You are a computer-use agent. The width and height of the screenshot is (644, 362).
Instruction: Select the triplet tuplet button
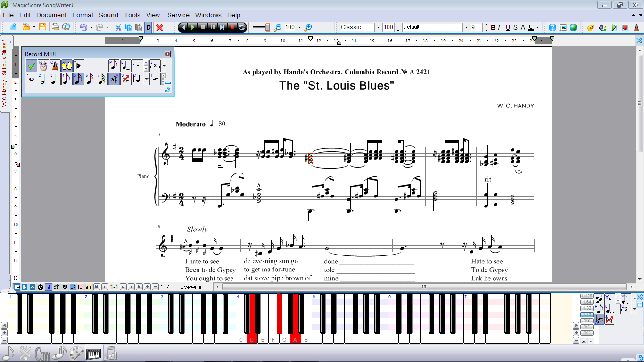[155, 66]
